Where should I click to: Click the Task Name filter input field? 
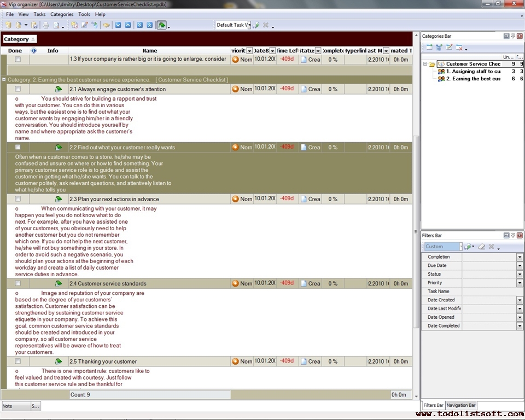pyautogui.click(x=492, y=291)
